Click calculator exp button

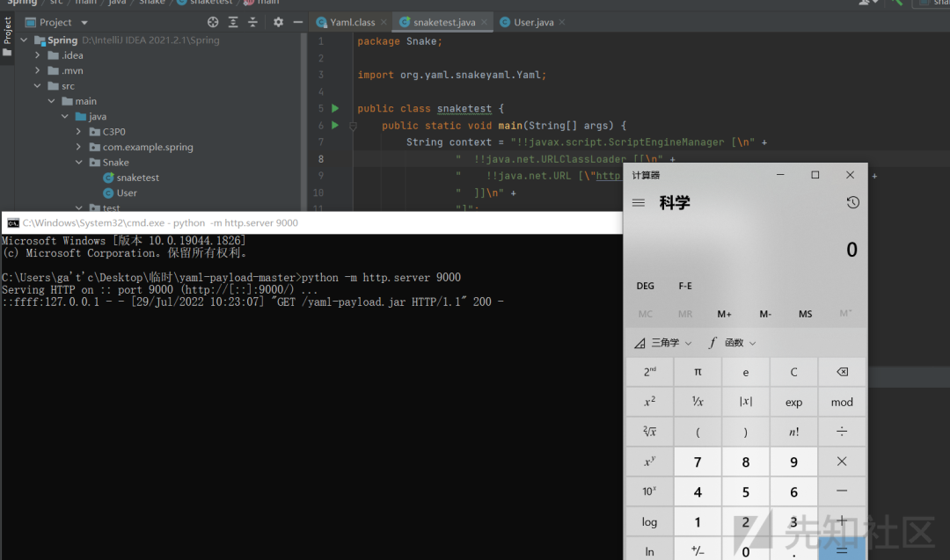tap(793, 402)
